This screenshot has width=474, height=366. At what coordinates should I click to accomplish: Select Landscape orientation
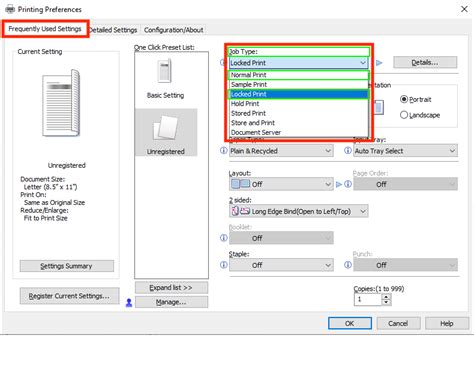420,115
